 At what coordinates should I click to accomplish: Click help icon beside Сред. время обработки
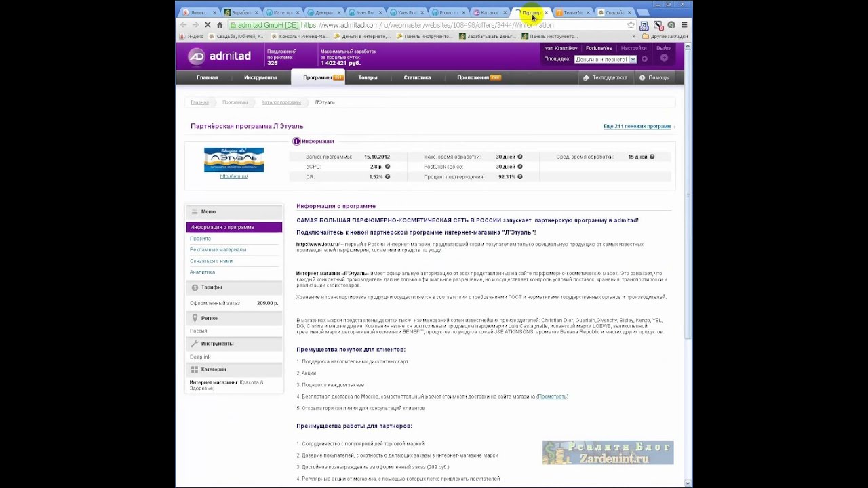(652, 157)
